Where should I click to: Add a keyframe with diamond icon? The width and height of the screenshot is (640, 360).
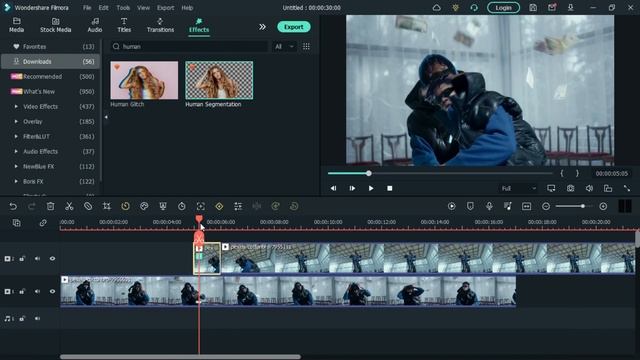click(x=219, y=207)
